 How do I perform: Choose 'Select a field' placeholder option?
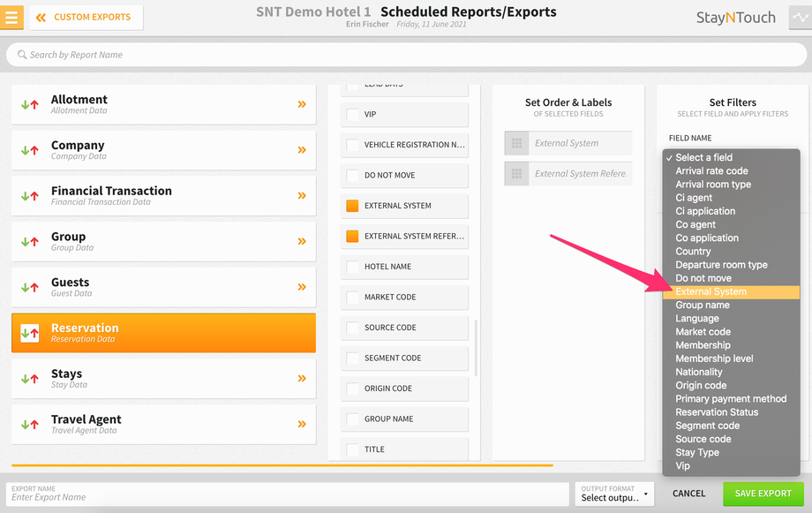click(731, 157)
